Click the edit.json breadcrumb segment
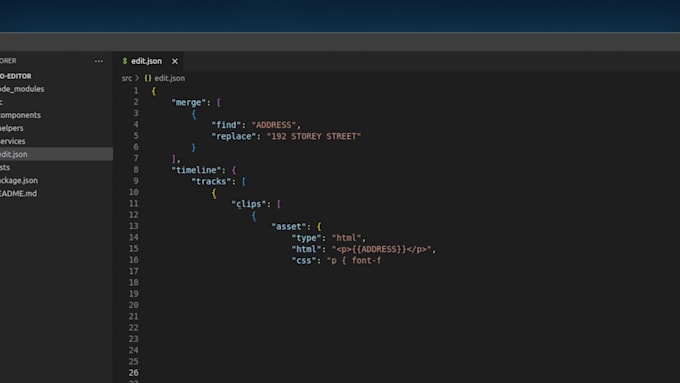 coord(170,78)
